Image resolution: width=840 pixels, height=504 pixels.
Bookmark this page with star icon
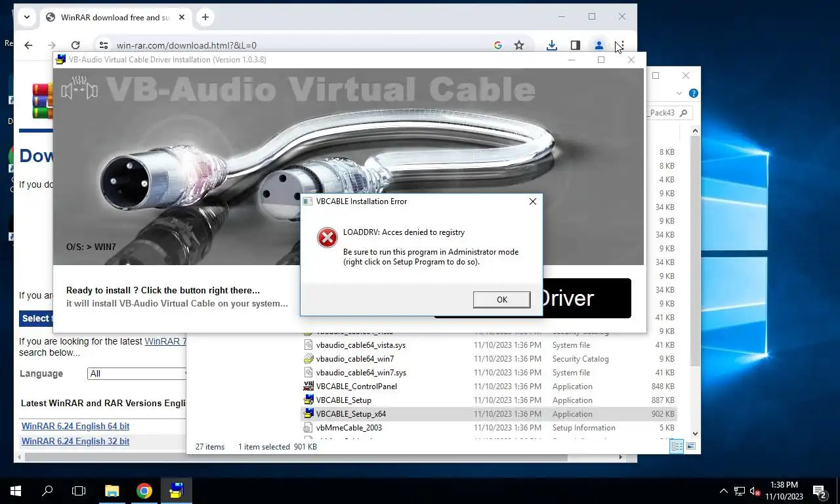(x=519, y=45)
